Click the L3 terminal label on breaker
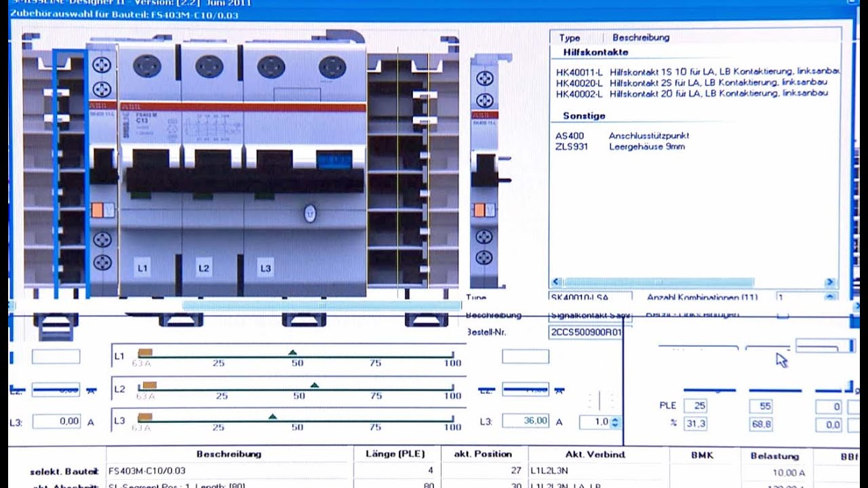The height and width of the screenshot is (488, 868). (x=265, y=268)
